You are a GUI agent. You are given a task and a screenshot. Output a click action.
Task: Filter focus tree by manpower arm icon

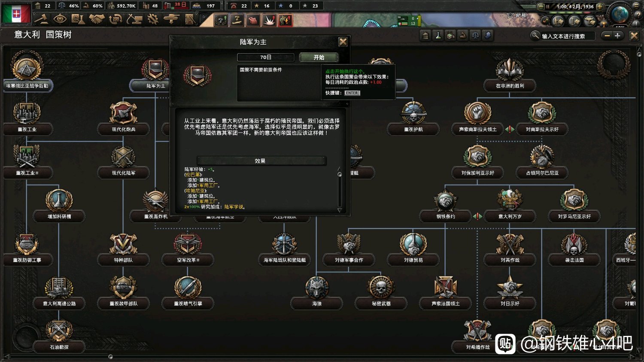point(463,36)
